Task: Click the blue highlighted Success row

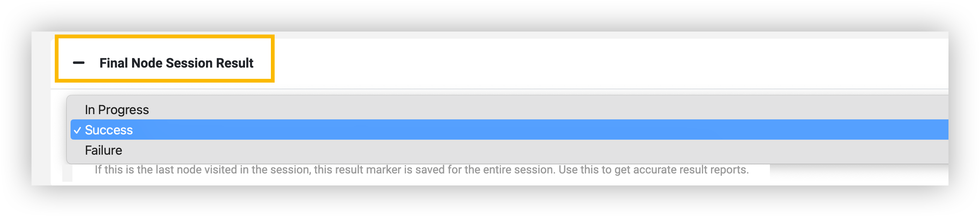Action: (509, 130)
